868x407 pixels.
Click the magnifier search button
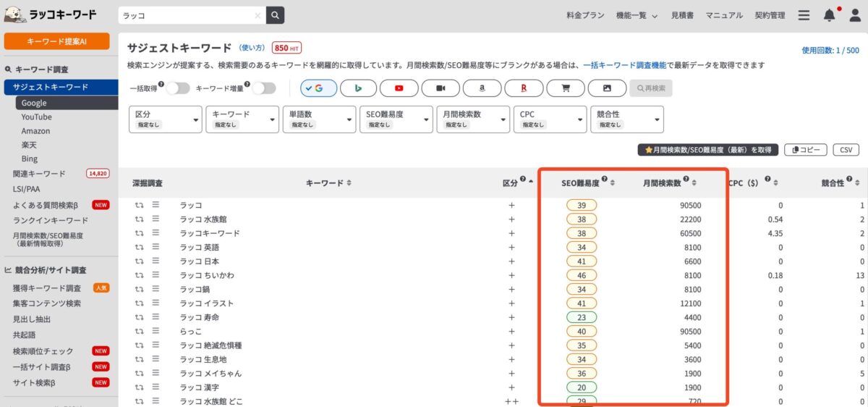click(275, 15)
